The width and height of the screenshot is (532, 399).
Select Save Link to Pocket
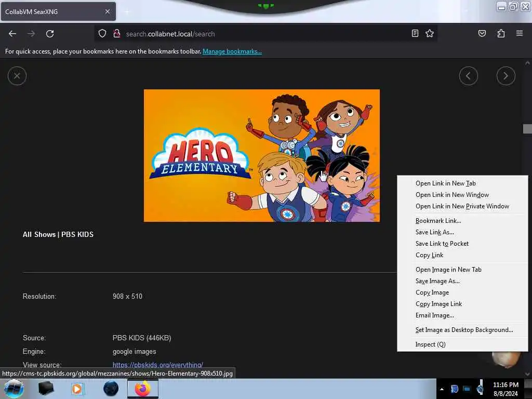point(462,244)
